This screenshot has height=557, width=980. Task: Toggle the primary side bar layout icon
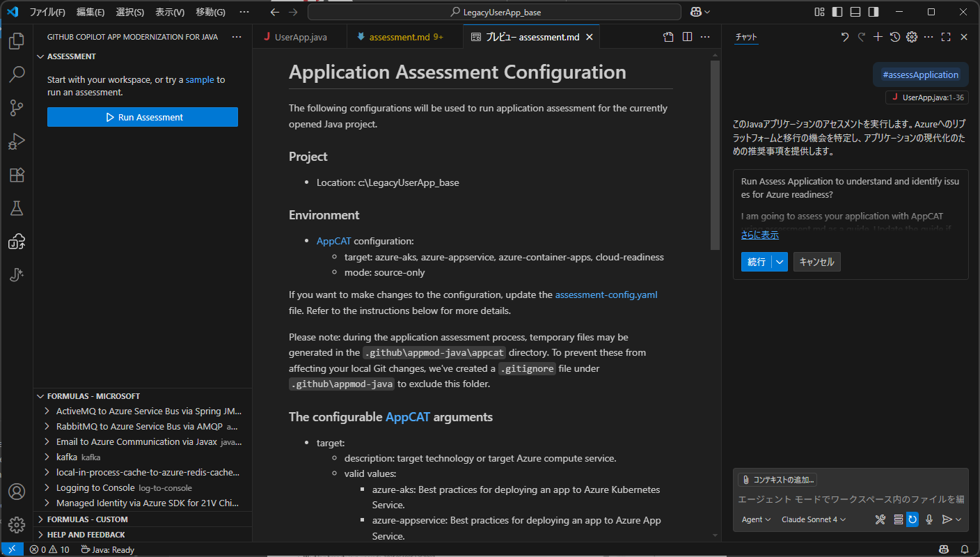click(837, 12)
